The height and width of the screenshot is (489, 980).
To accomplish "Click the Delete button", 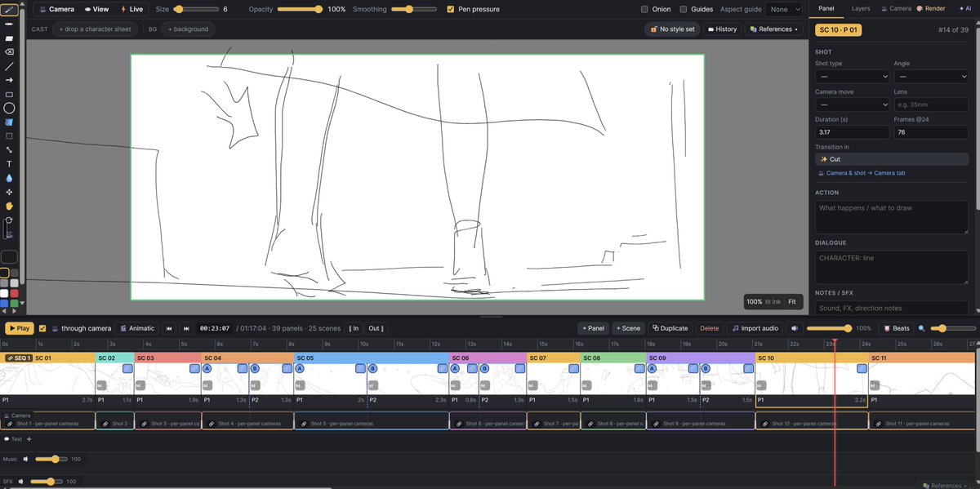I will (x=710, y=328).
